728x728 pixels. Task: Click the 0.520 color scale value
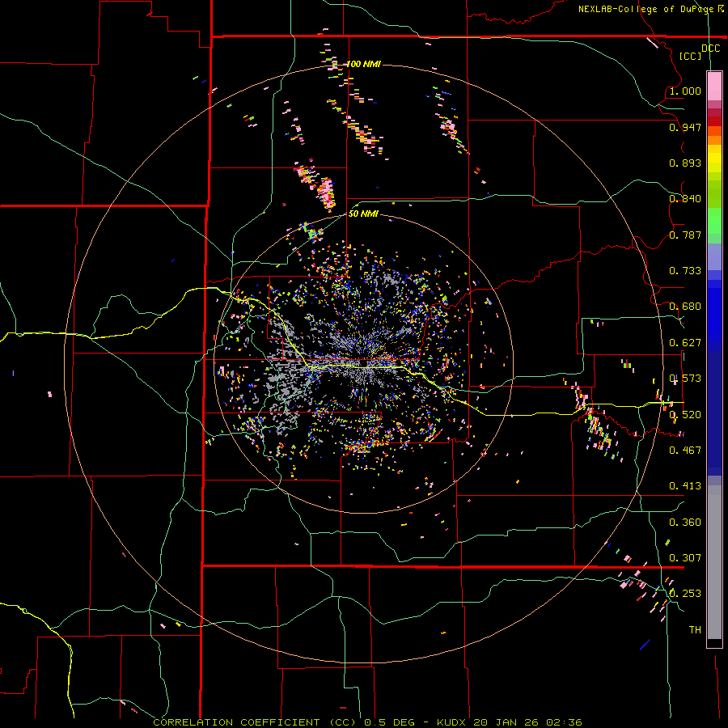[x=685, y=414]
